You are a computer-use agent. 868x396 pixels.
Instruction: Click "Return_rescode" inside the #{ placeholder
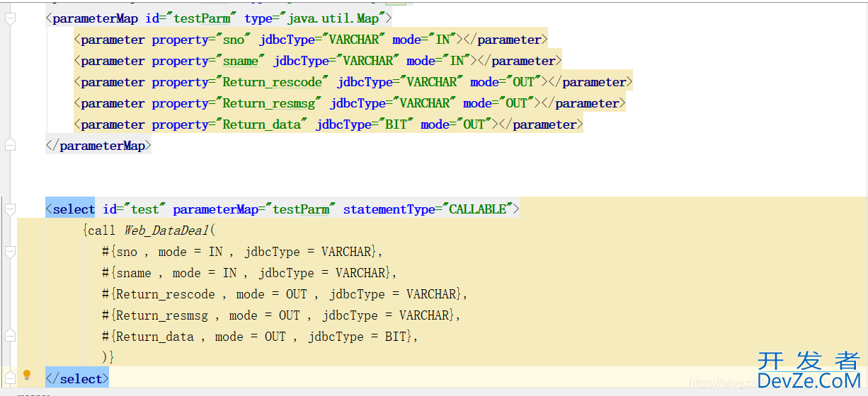pyautogui.click(x=166, y=294)
